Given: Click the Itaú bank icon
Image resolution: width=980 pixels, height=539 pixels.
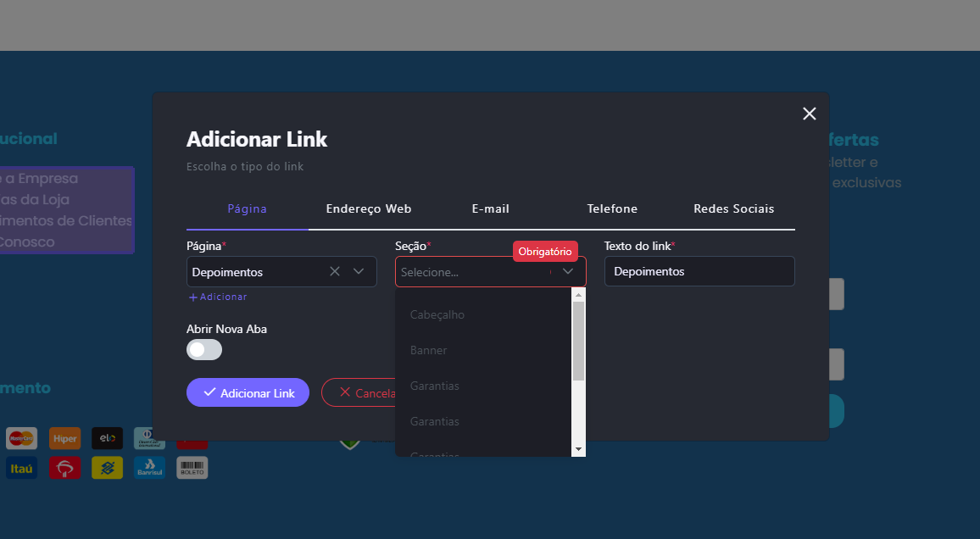Looking at the screenshot, I should [x=21, y=468].
